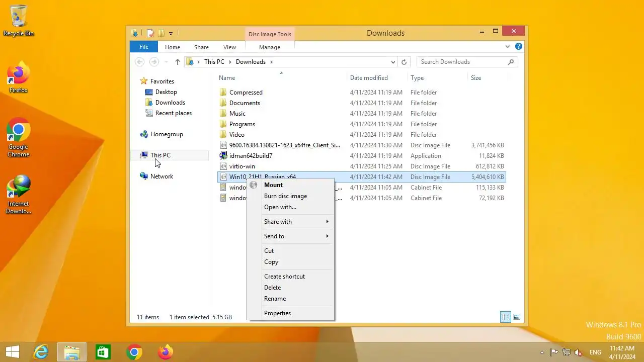Click the Windows Start button

(13, 352)
